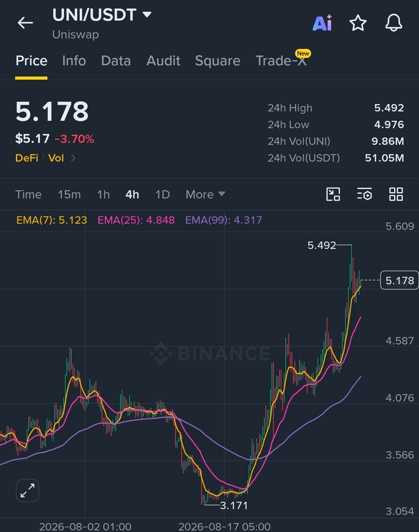Switch to the Data tab
The height and width of the screenshot is (532, 419).
[116, 61]
